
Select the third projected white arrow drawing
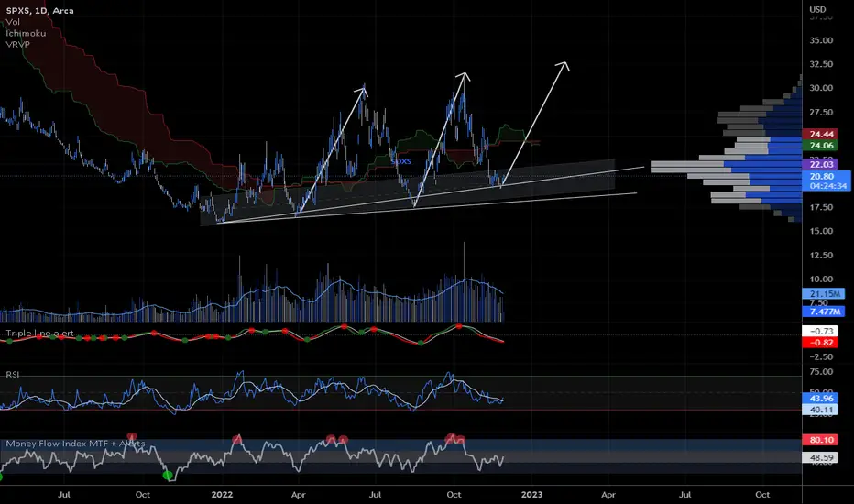[535, 123]
